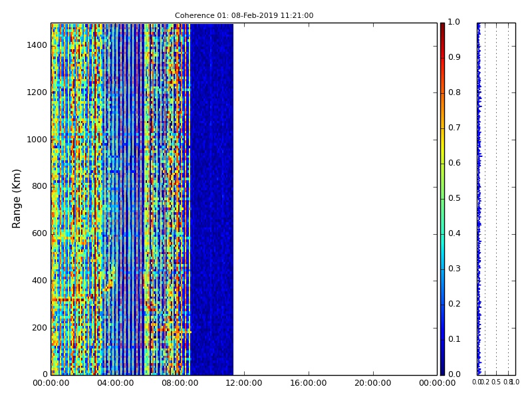Click the colorbar label 0.0

point(454,374)
